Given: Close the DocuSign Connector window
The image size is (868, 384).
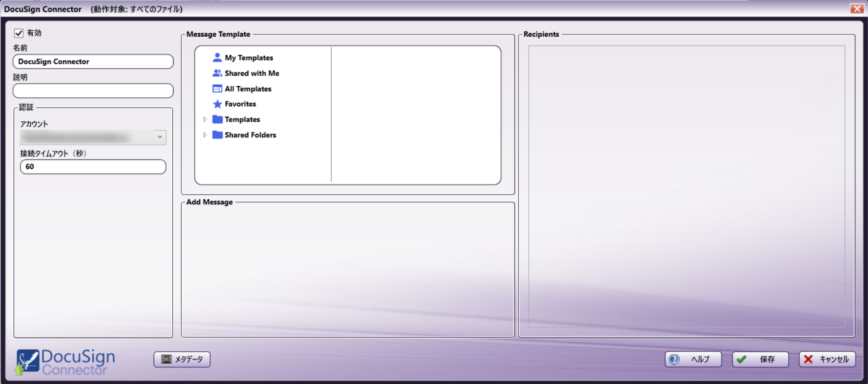Looking at the screenshot, I should coord(857,9).
